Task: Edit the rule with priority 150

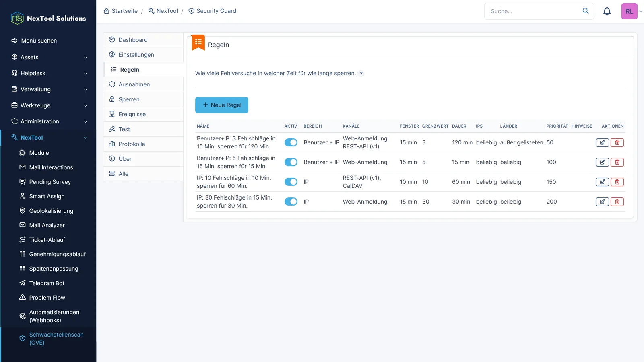Action: click(602, 182)
